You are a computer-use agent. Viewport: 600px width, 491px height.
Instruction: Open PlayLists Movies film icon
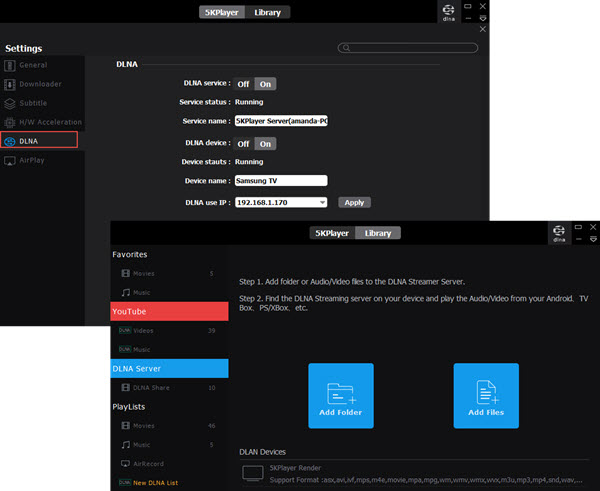[x=126, y=425]
